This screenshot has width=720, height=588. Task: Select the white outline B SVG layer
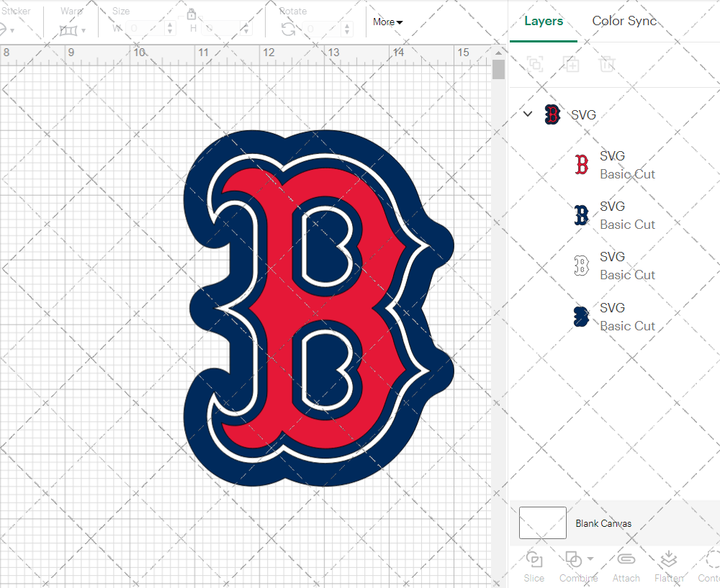[x=612, y=266]
